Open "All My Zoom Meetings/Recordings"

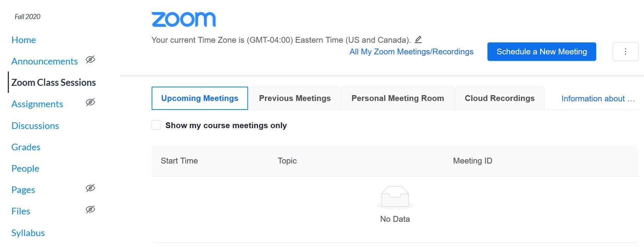(411, 51)
